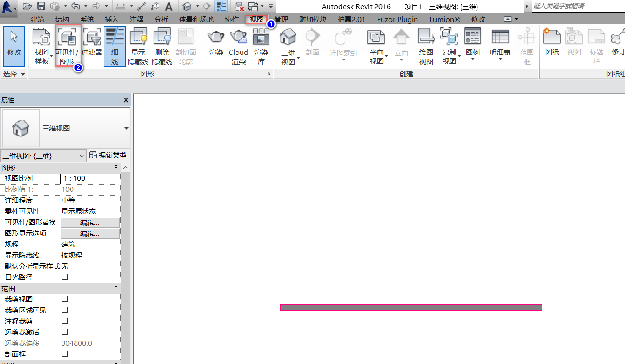Toggle the 裁剪区域可见 checkbox

tap(65, 310)
